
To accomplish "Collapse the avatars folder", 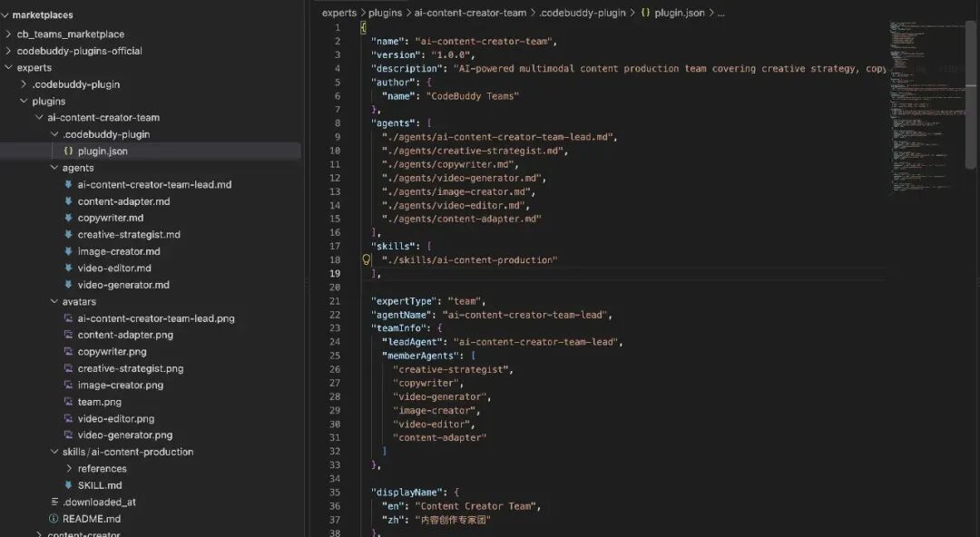I will (54, 301).
